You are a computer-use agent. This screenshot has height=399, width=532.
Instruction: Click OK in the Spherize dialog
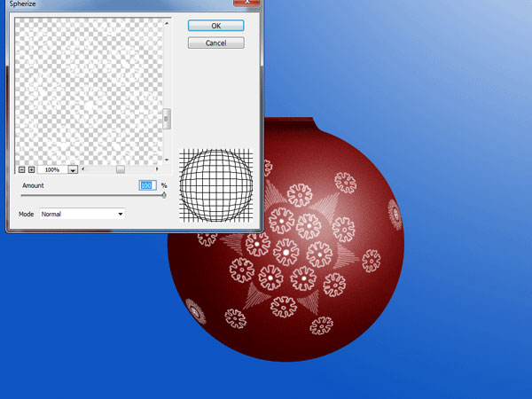click(x=215, y=26)
